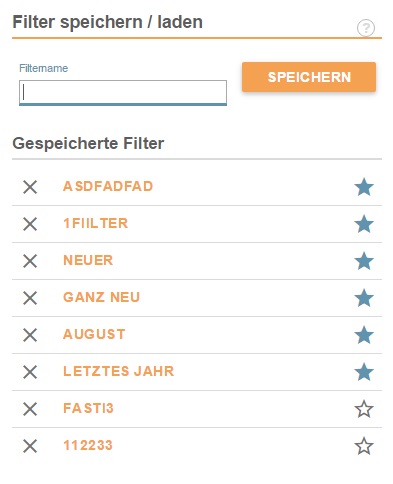Remove the LETZTES JAHR filter
This screenshot has height=484, width=393.
coord(30,372)
